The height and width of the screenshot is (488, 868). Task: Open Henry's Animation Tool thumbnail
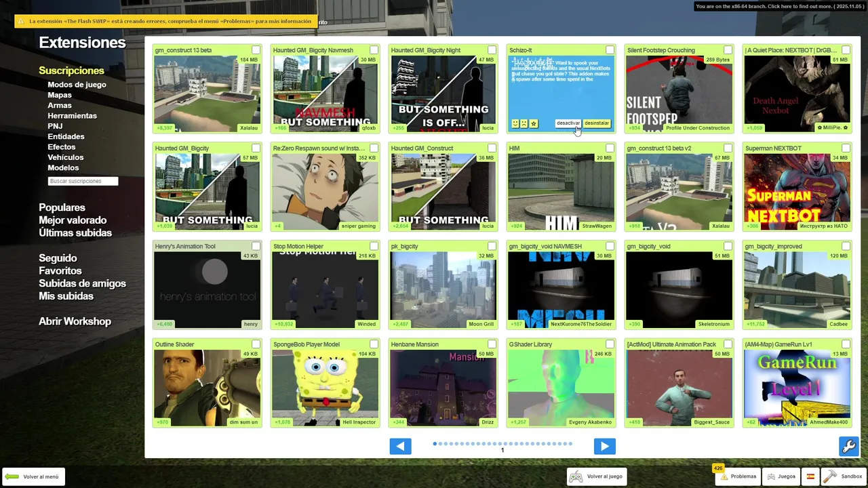(207, 290)
